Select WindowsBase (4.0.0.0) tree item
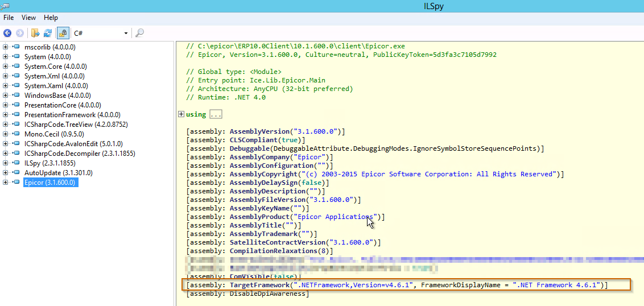 [57, 96]
